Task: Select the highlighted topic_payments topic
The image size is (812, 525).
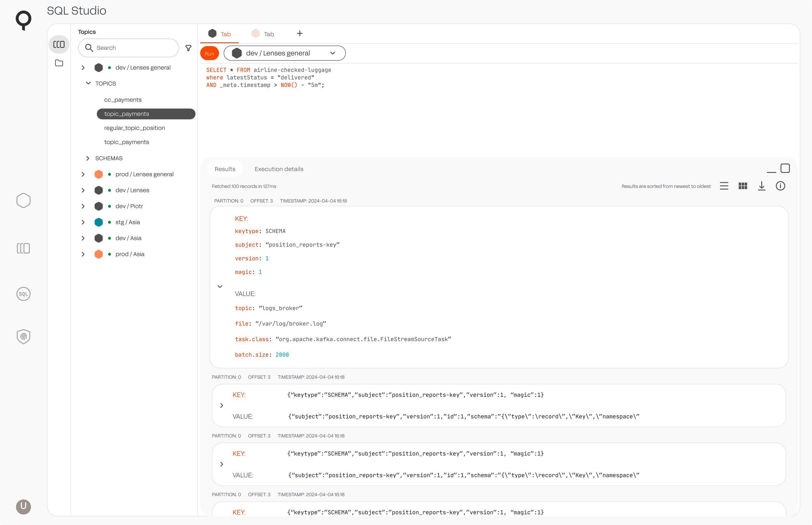Action: click(x=146, y=114)
